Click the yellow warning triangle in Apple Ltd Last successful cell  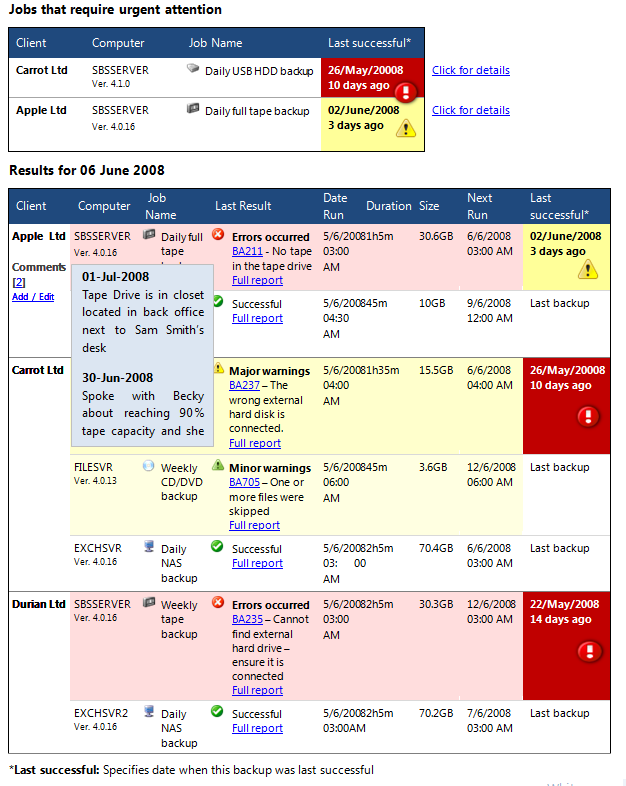[588, 269]
